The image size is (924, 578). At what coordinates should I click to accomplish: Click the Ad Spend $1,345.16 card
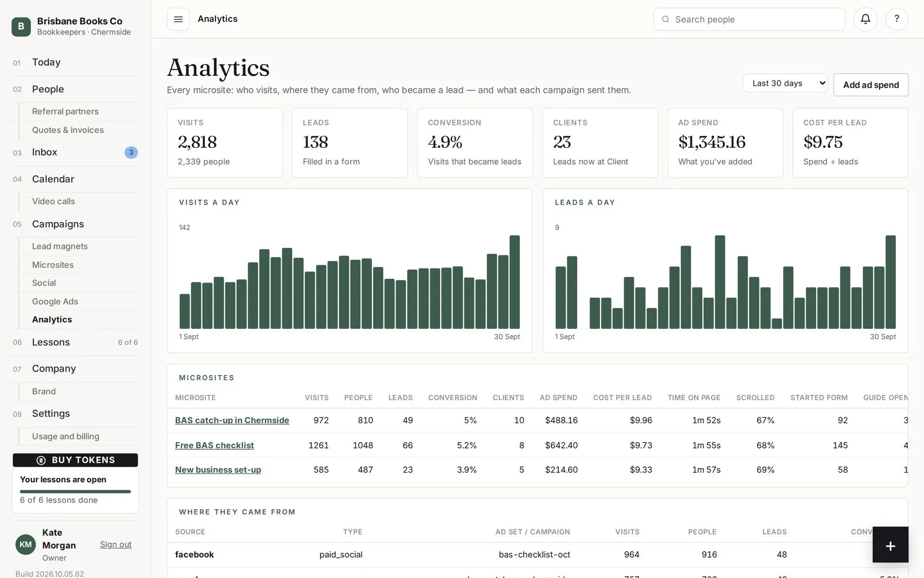pyautogui.click(x=725, y=143)
